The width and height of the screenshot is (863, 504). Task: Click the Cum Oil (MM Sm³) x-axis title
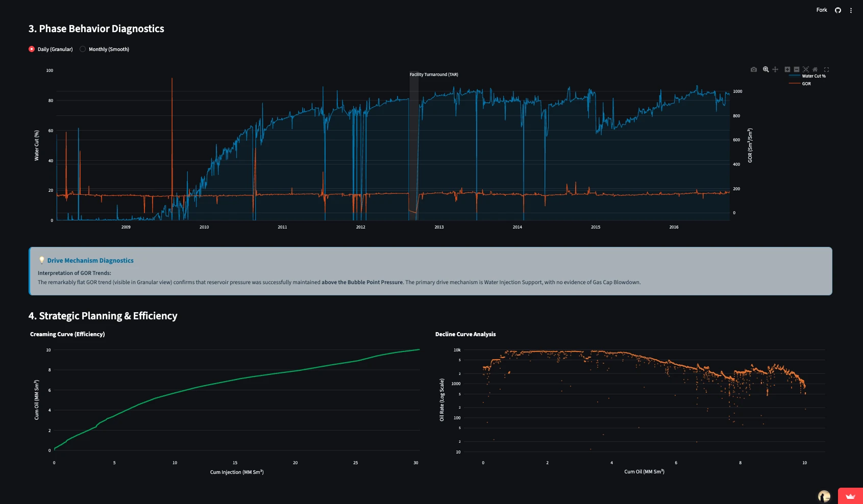644,472
